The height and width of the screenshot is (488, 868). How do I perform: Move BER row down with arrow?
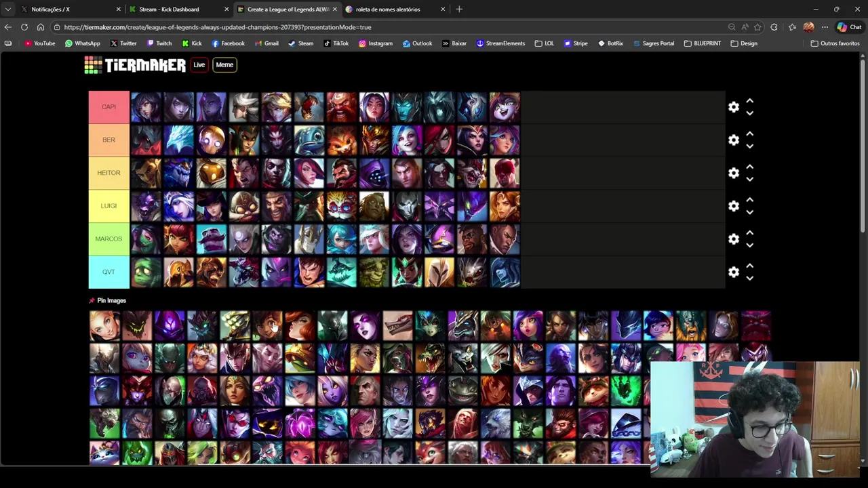pyautogui.click(x=750, y=146)
